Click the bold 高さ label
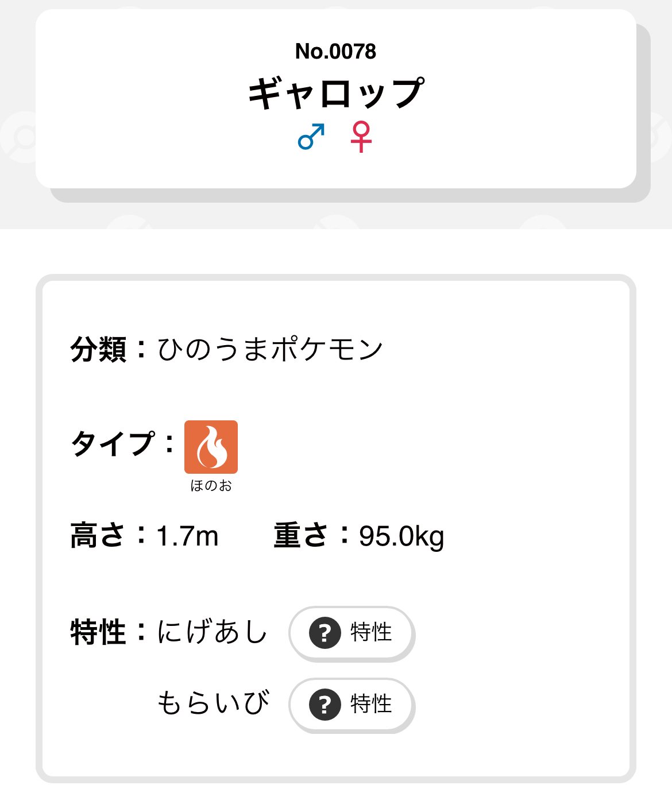This screenshot has height=785, width=672. coord(97,536)
